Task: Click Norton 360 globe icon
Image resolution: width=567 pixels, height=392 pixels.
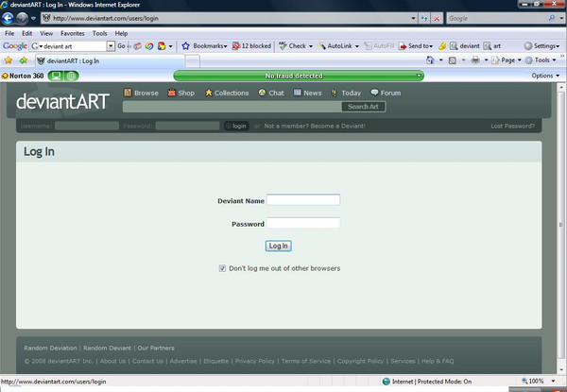Action: pyautogui.click(x=71, y=76)
